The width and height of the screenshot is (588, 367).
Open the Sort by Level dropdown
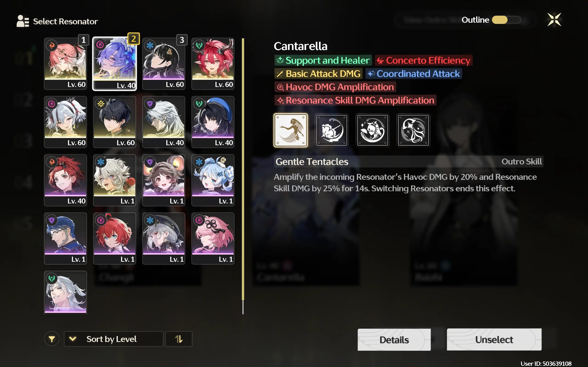click(113, 339)
